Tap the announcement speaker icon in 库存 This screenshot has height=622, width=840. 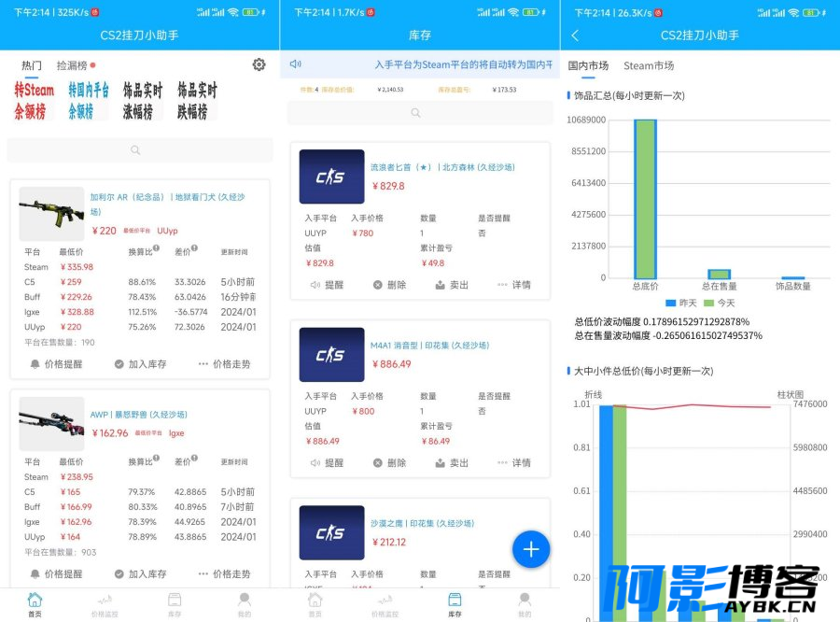tap(295, 64)
